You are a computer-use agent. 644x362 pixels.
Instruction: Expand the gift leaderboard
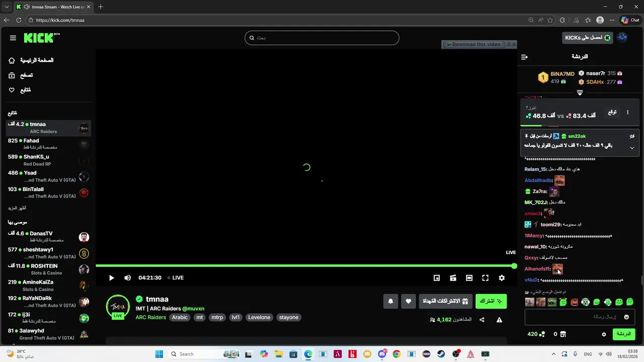(x=580, y=93)
